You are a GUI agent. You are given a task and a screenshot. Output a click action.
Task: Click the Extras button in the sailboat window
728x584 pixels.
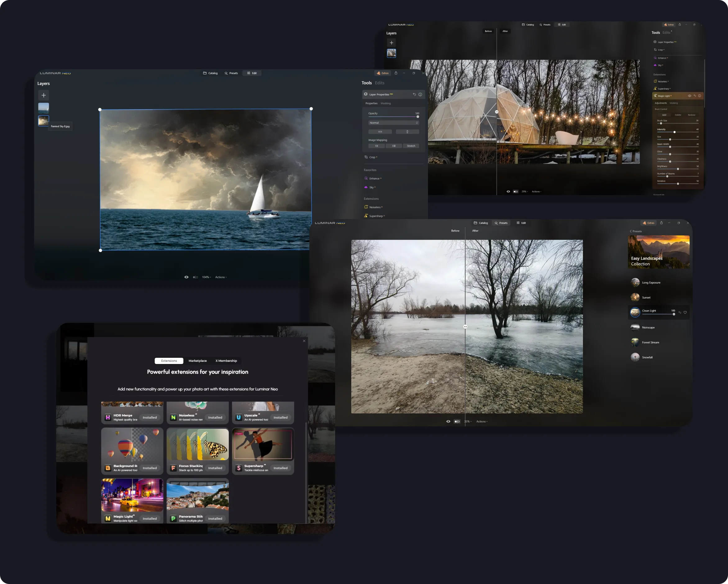click(383, 73)
